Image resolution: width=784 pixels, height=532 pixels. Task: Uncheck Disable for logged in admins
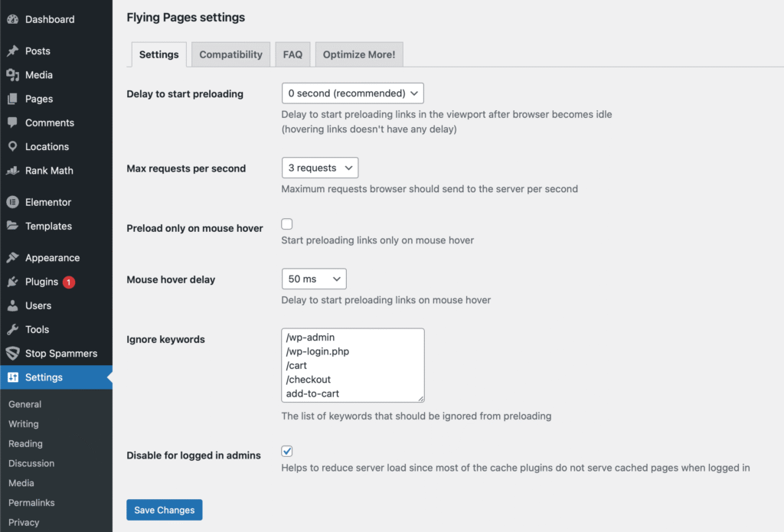click(286, 451)
